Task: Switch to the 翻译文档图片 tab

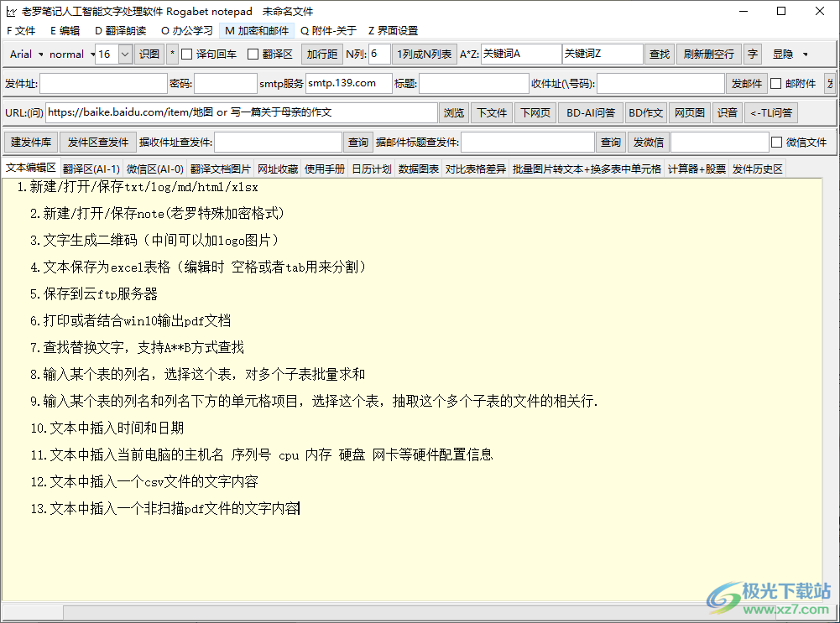Action: pyautogui.click(x=220, y=169)
